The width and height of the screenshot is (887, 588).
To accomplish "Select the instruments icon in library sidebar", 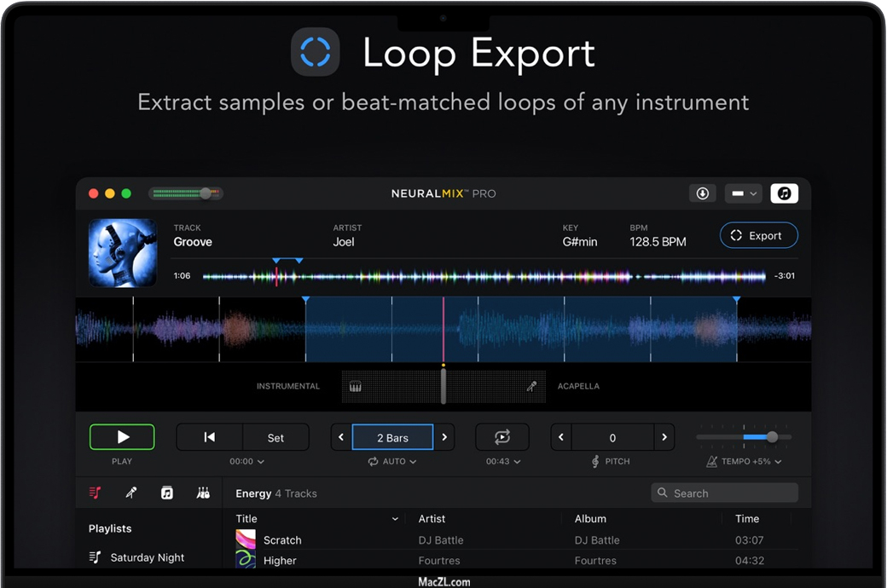I will (x=203, y=493).
